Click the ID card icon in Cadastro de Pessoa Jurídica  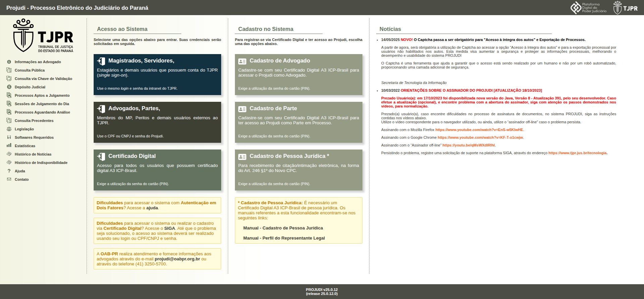242,157
